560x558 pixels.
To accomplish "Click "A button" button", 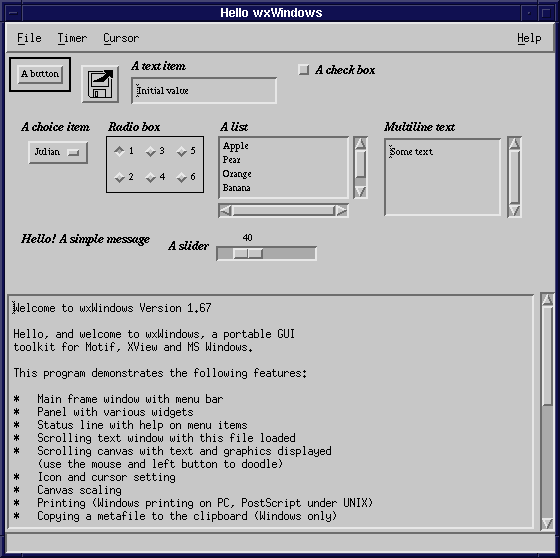I will (x=40, y=74).
